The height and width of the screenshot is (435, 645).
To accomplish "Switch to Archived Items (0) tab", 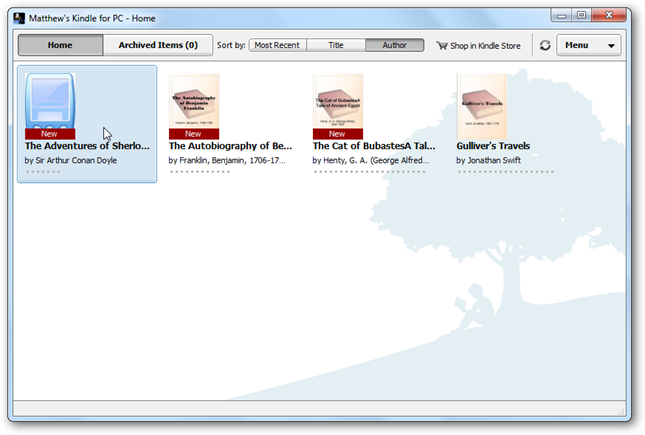I will [158, 45].
